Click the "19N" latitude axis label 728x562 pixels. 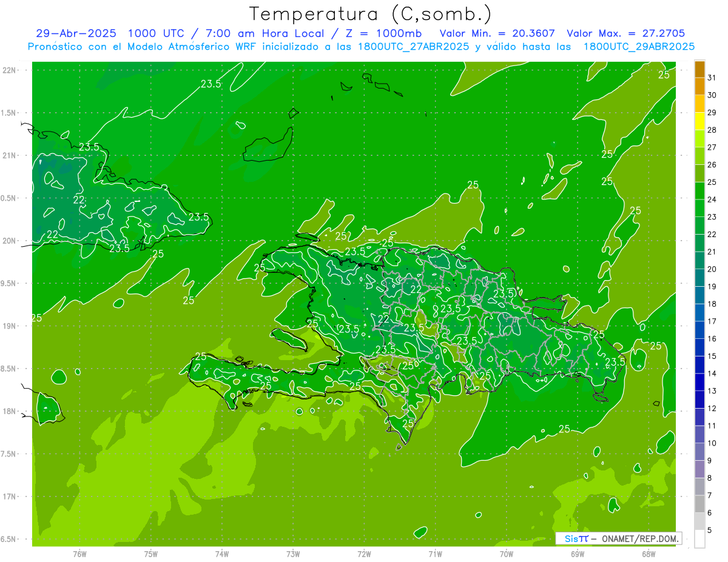10,326
